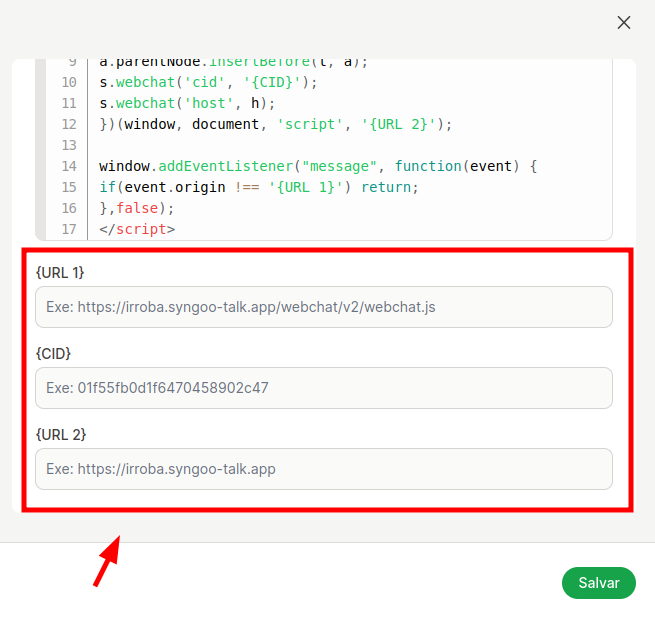The height and width of the screenshot is (617, 655).
Task: Focus the {CID} input field
Action: tap(324, 388)
